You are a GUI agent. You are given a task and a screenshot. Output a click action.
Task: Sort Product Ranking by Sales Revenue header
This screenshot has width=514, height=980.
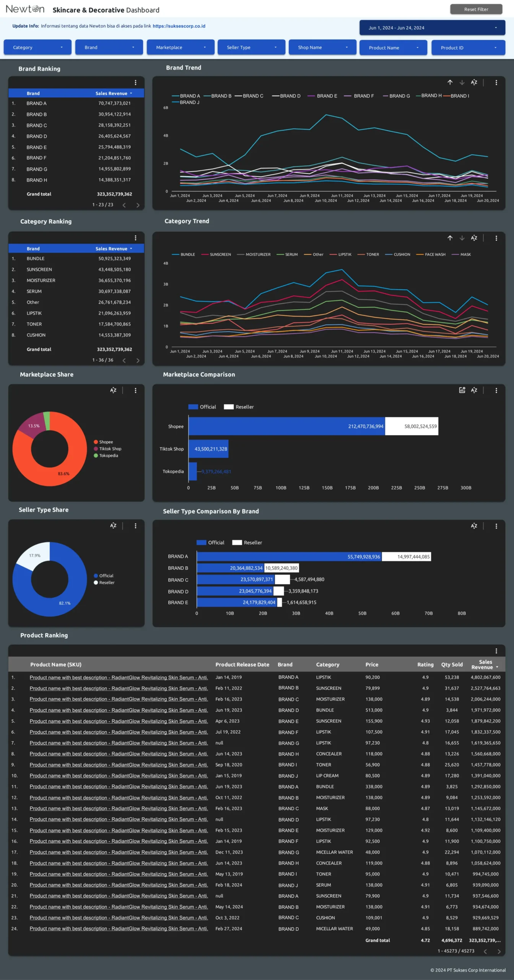[485, 664]
